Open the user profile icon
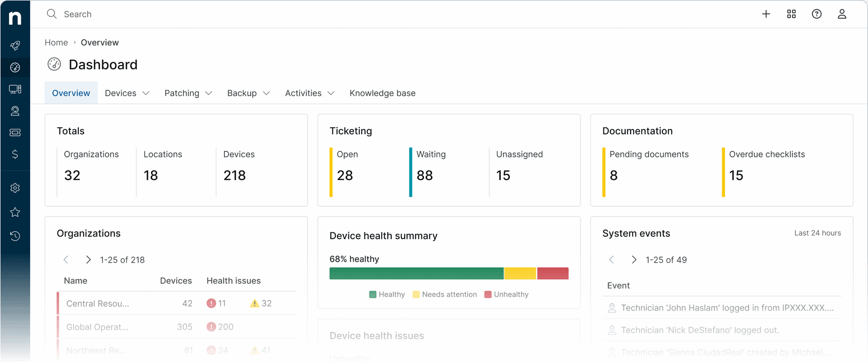 click(x=842, y=14)
